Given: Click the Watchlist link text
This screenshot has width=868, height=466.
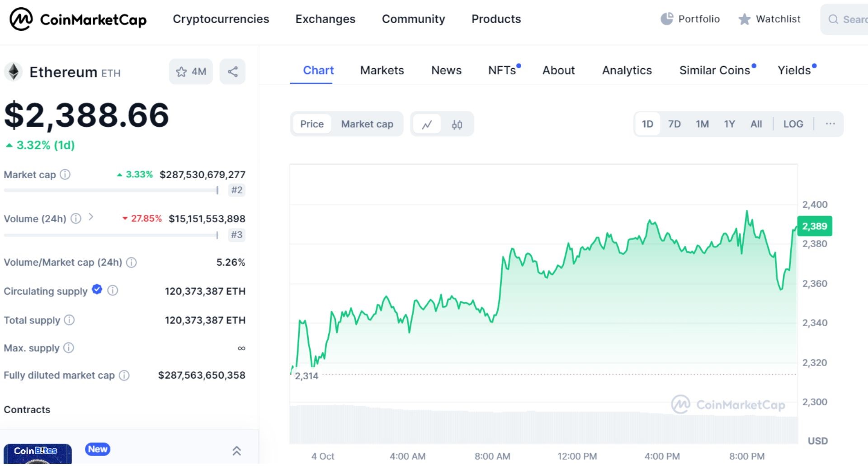Looking at the screenshot, I should 778,19.
